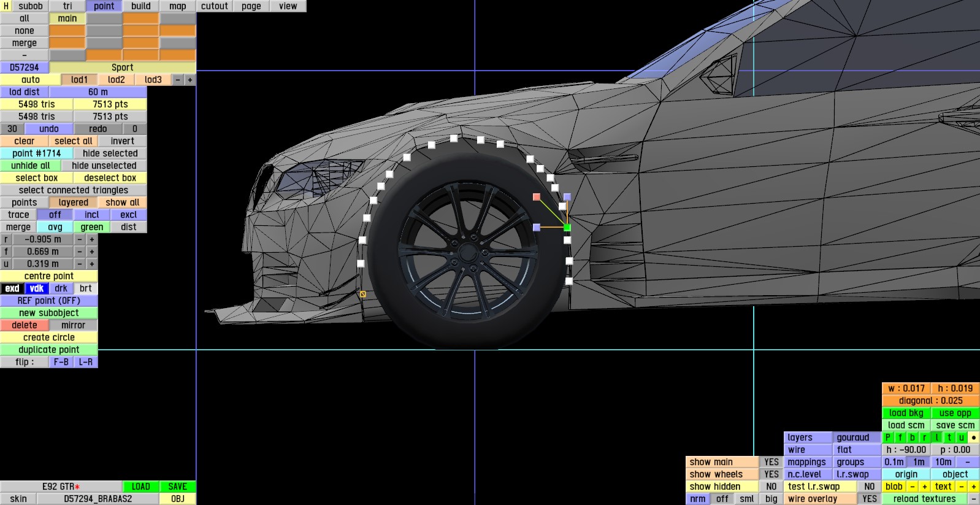Click show all points
The width and height of the screenshot is (980, 505).
[123, 202]
